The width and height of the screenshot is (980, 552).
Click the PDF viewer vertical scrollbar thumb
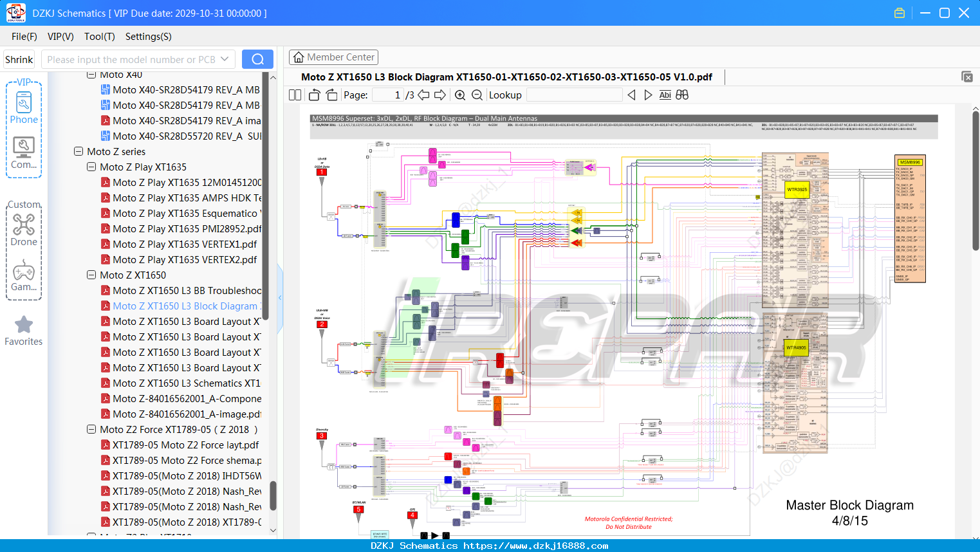[975, 180]
